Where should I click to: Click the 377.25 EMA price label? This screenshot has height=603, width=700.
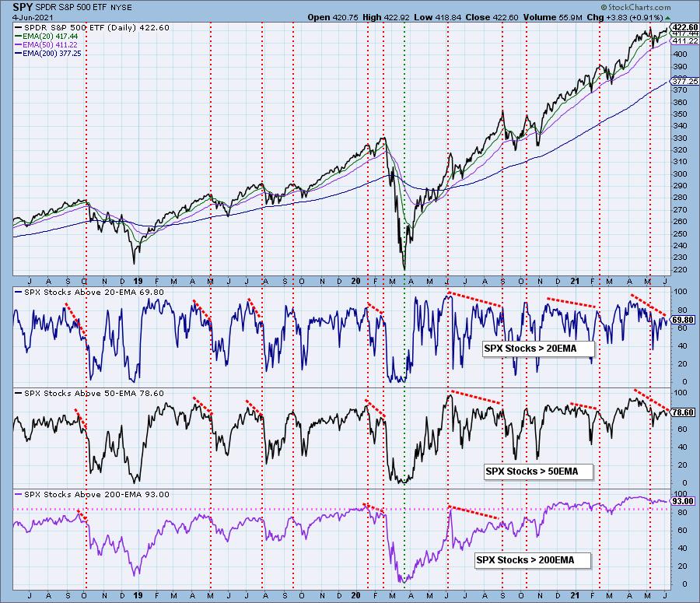[684, 81]
